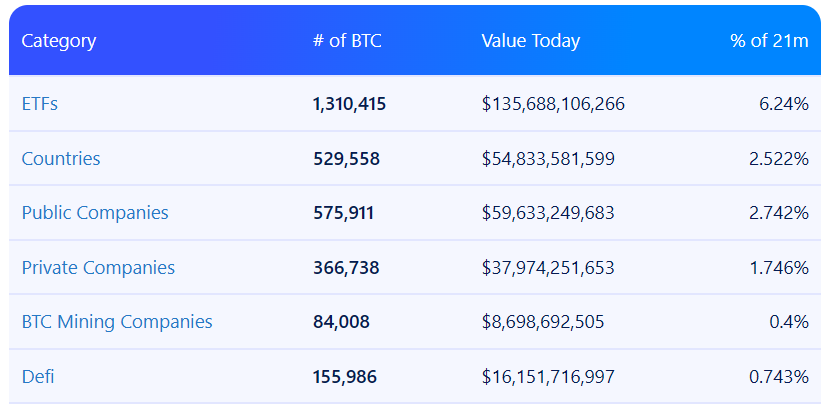Click the $135,688,106,266 value cell
Viewport: 834px width, 407px height.
[553, 104]
